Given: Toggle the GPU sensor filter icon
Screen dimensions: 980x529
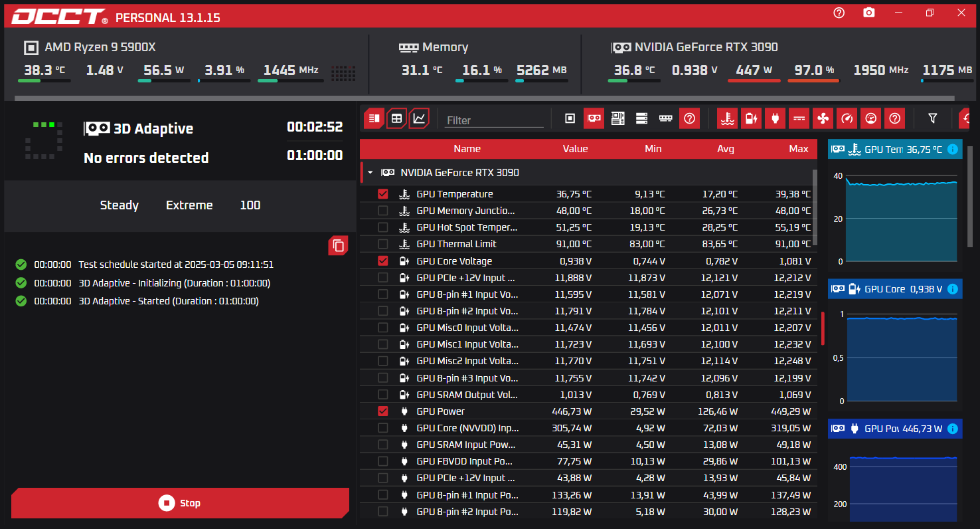Looking at the screenshot, I should 594,118.
